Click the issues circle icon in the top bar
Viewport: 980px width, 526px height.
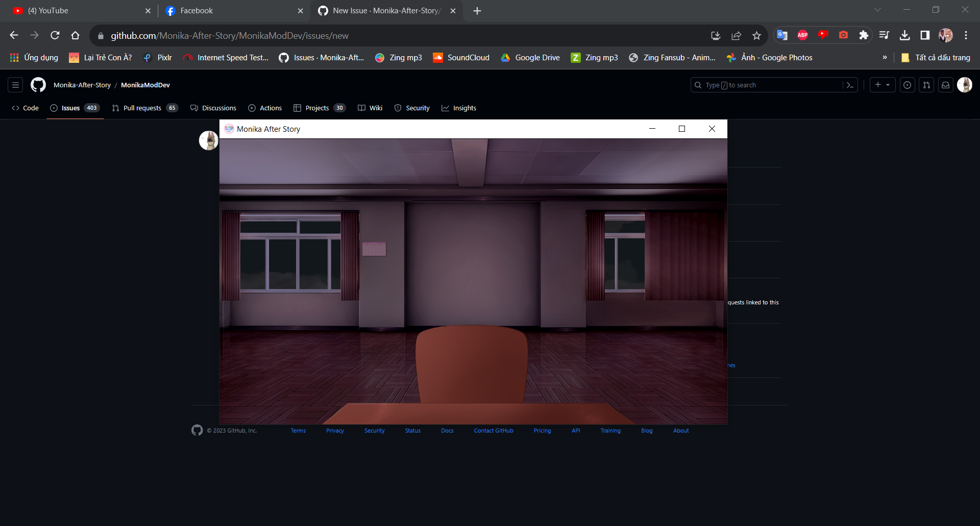point(908,85)
